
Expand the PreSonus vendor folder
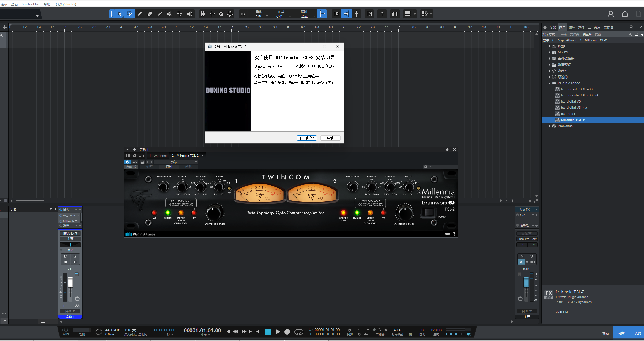[x=550, y=126]
